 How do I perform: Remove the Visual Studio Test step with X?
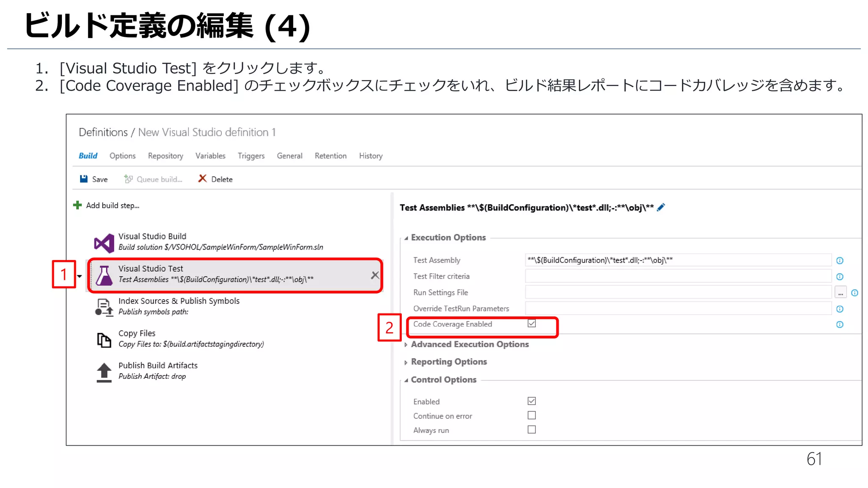[375, 275]
